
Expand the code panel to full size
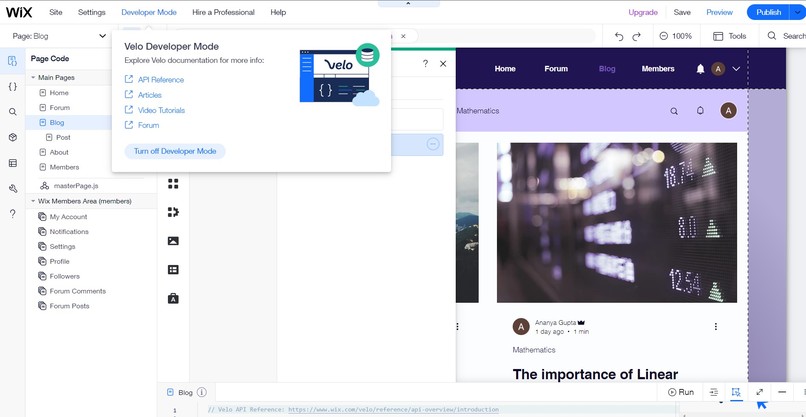[760, 392]
